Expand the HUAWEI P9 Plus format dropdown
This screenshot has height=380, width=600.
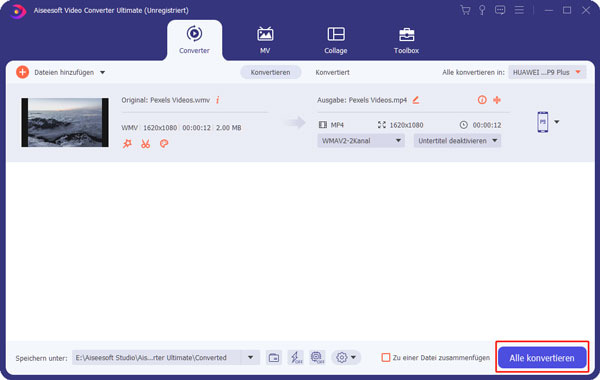tap(547, 72)
